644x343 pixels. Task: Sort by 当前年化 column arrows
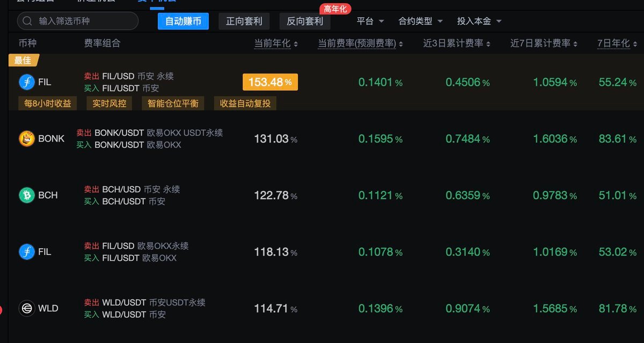296,44
